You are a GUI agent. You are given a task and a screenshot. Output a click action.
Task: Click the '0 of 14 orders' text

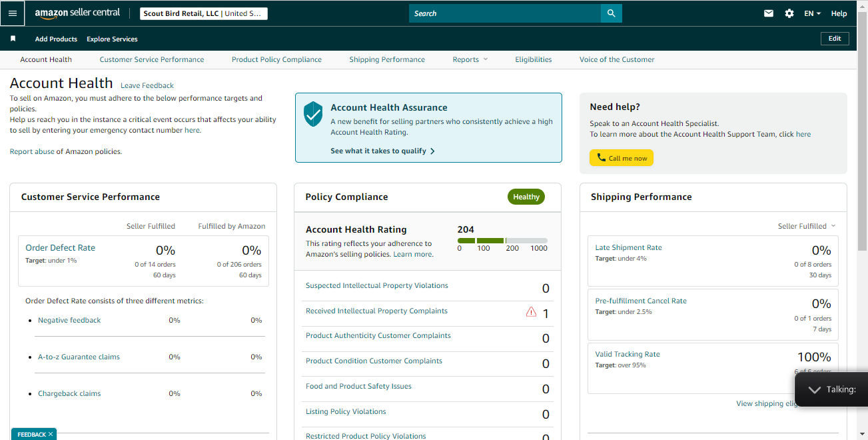(x=155, y=265)
